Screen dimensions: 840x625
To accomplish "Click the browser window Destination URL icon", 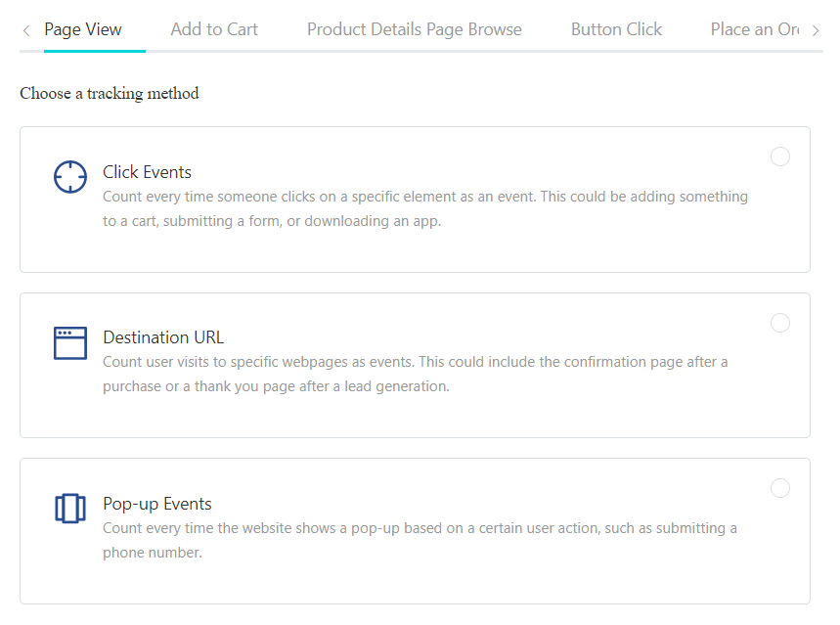I will 70,343.
